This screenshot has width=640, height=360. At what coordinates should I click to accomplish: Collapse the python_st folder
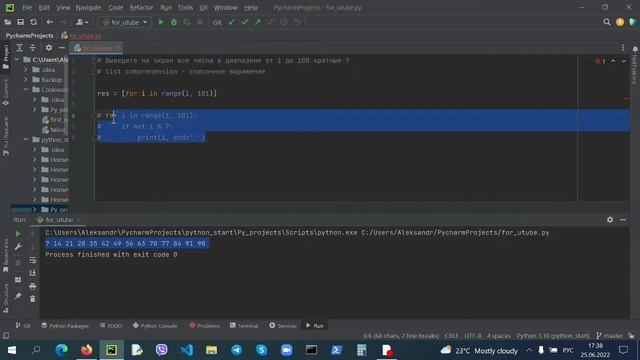click(26, 140)
